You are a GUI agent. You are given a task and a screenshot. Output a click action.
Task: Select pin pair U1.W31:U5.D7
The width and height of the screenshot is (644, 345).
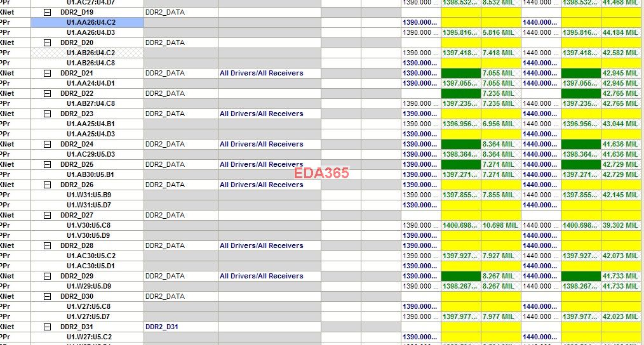89,205
